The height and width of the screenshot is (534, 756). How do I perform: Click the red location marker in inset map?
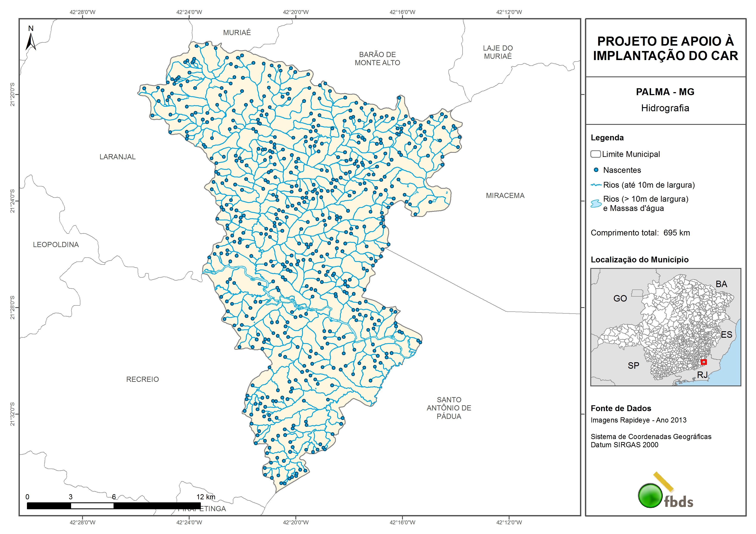coord(704,362)
